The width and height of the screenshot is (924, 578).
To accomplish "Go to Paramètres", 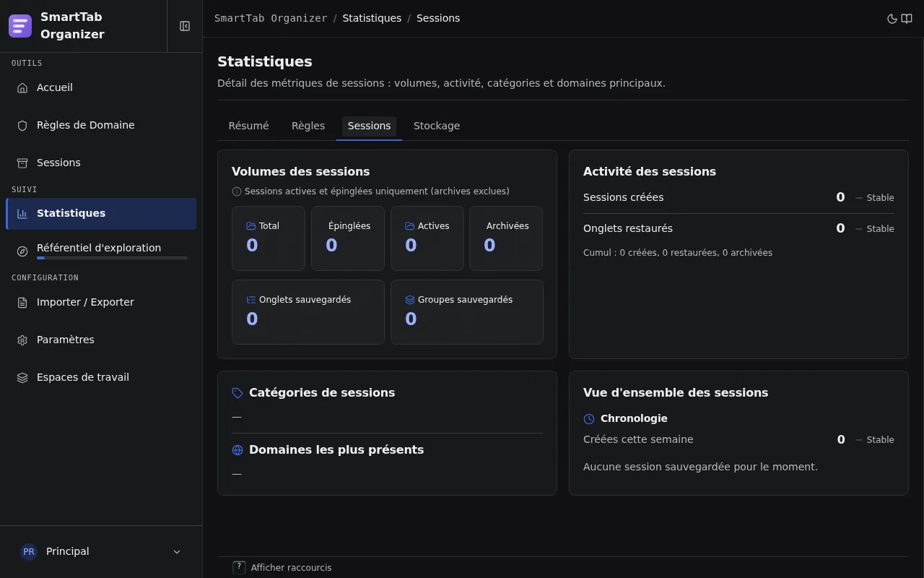I will click(101, 340).
